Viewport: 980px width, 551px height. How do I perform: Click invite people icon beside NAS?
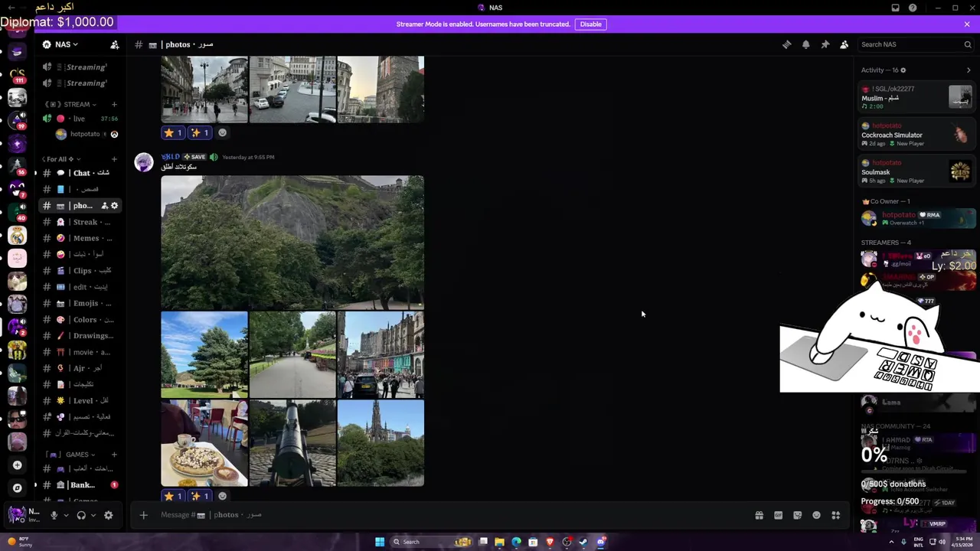coord(114,44)
